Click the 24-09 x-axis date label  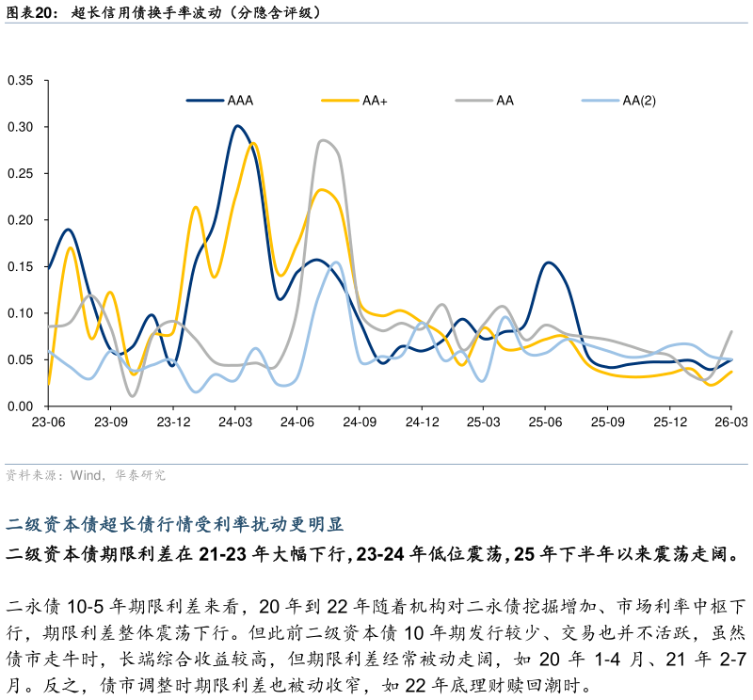point(359,423)
